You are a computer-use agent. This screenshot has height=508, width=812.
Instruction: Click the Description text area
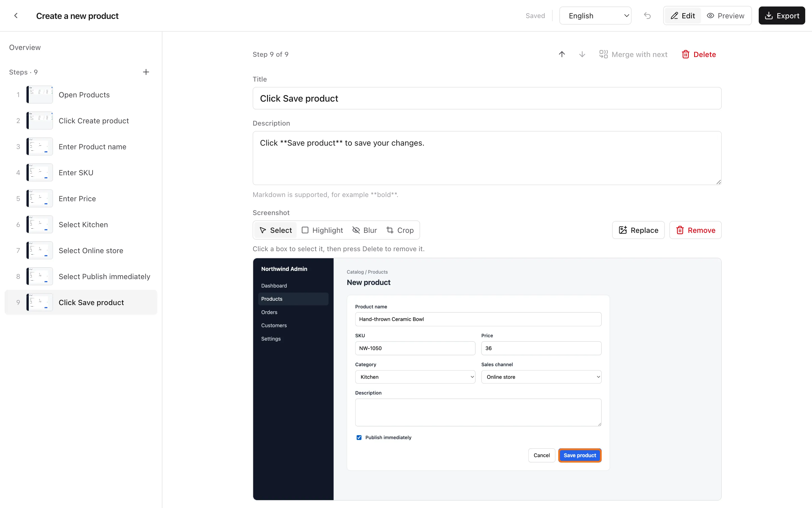[487, 158]
